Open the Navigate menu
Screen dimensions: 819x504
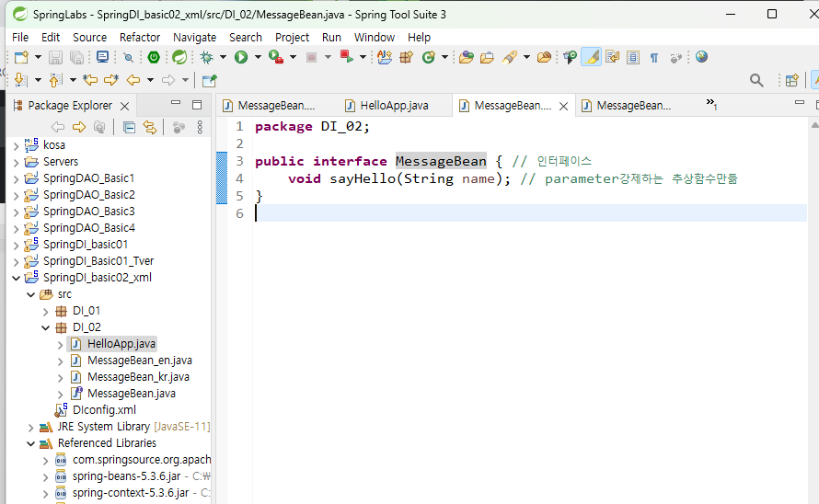click(x=194, y=37)
